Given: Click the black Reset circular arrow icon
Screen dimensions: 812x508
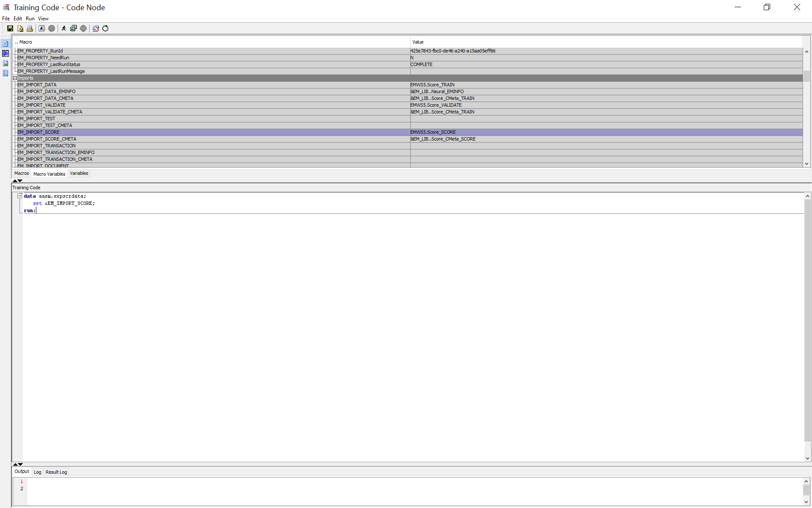Looking at the screenshot, I should click(x=106, y=28).
